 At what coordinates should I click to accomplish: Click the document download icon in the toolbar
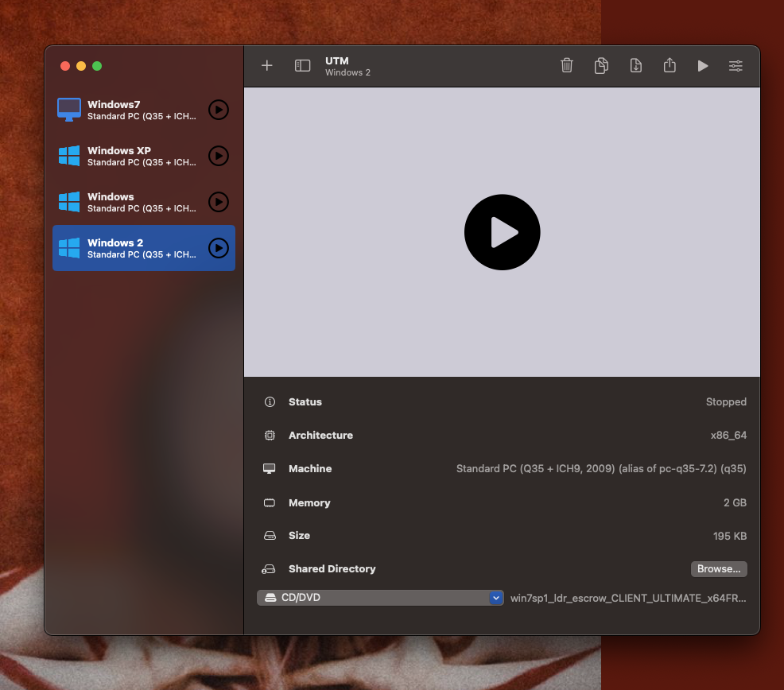pos(635,65)
